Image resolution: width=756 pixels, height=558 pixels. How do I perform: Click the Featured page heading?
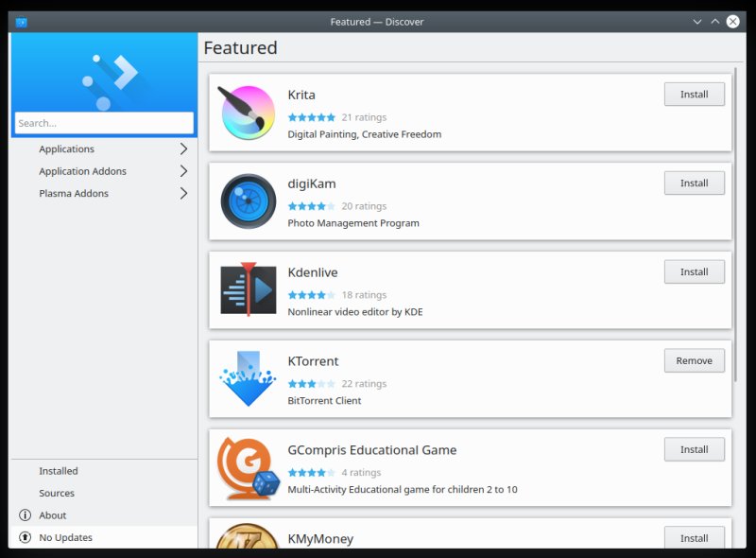tap(241, 48)
